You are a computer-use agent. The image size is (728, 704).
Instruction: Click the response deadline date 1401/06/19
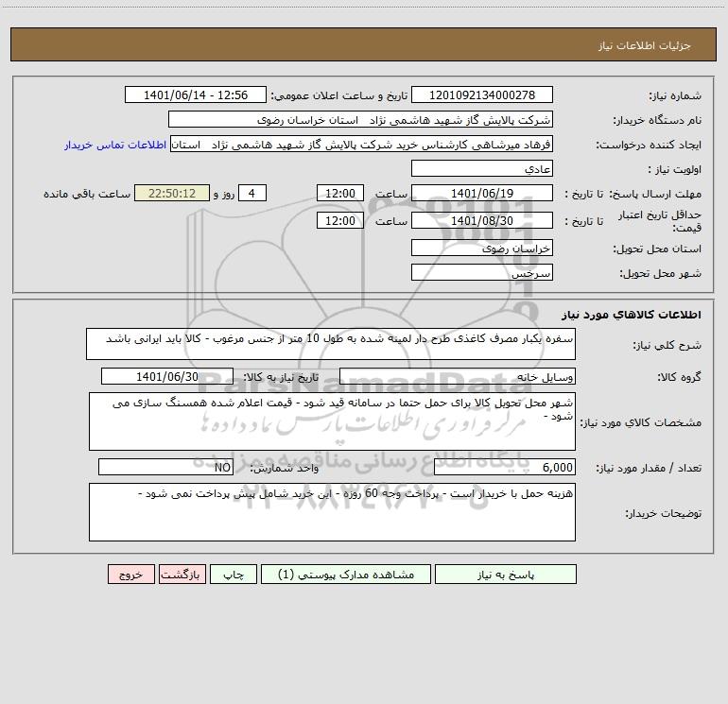tap(482, 194)
